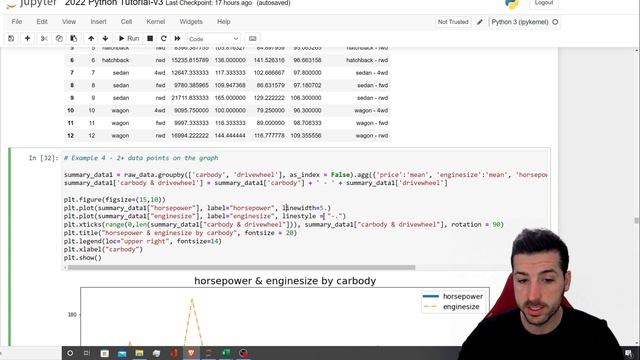The image size is (640, 360).
Task: Click the Windows Cortana circle icon in taskbar
Action: pyautogui.click(x=70, y=353)
